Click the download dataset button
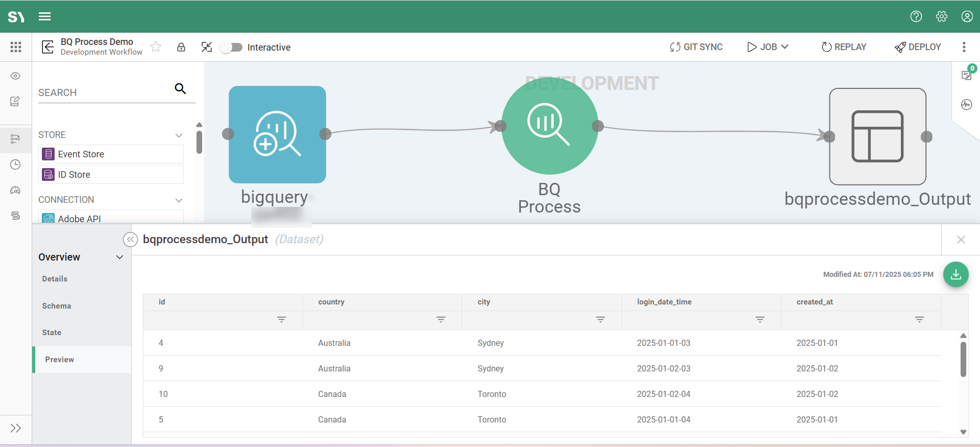980x447 pixels. tap(955, 274)
